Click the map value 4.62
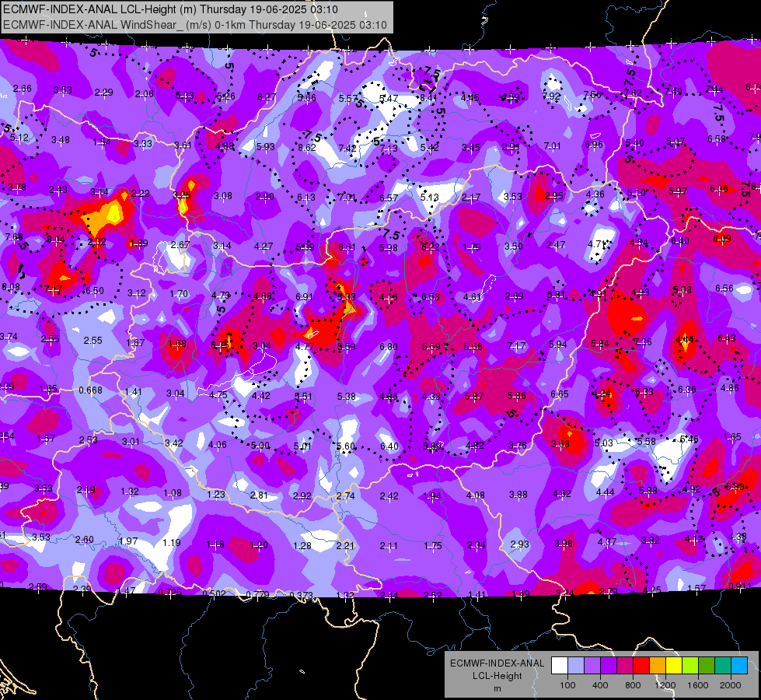 coord(561,494)
